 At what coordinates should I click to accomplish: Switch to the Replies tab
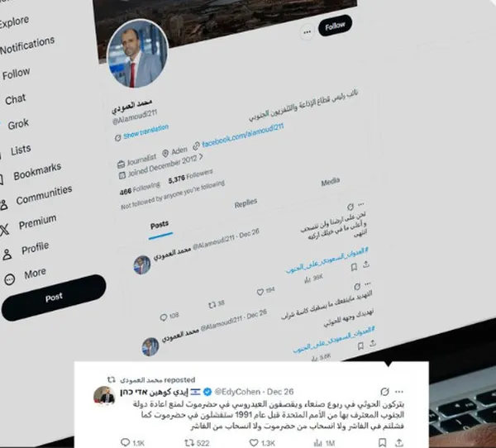click(x=246, y=203)
